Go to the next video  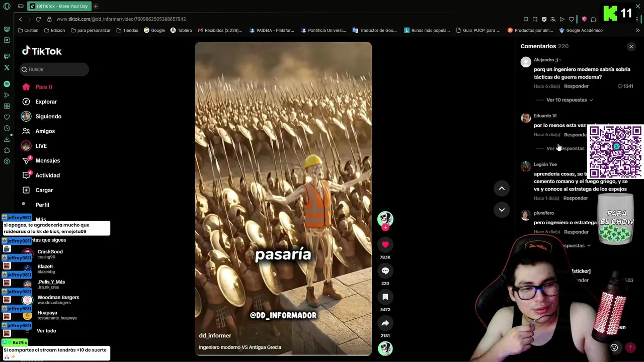[x=502, y=210]
